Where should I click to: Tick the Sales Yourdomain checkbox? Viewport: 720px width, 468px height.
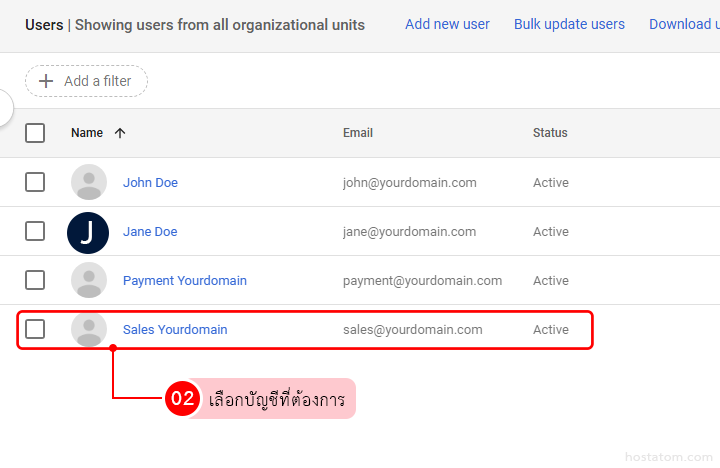[35, 329]
